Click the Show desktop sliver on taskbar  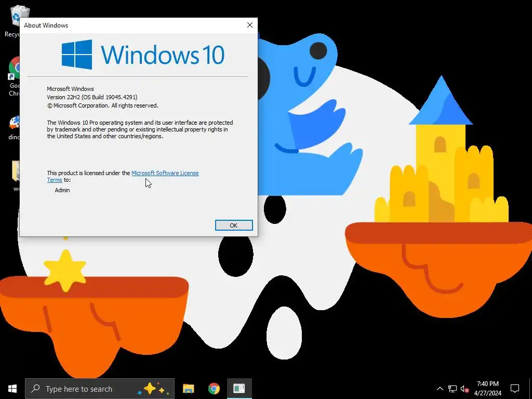(x=530, y=389)
